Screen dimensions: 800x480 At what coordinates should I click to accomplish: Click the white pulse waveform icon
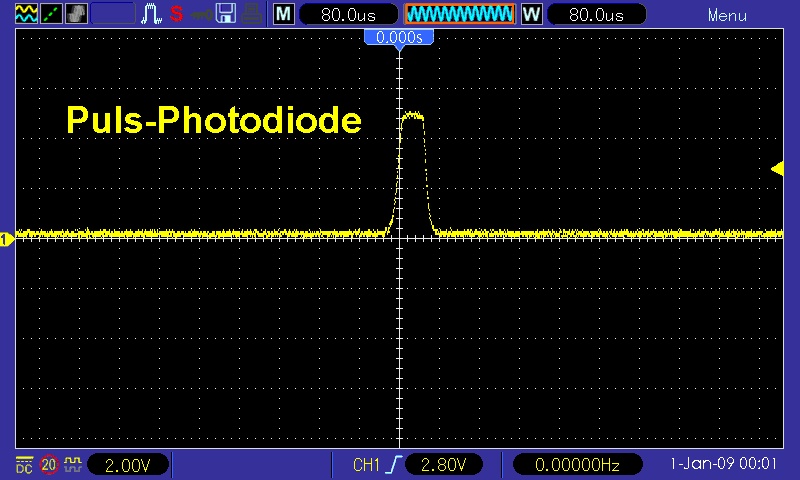[151, 15]
